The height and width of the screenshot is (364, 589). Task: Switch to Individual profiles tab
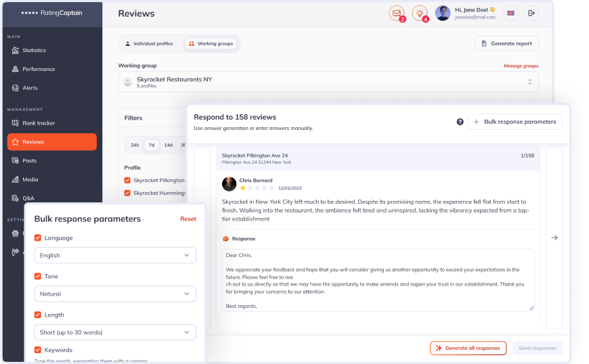(150, 43)
